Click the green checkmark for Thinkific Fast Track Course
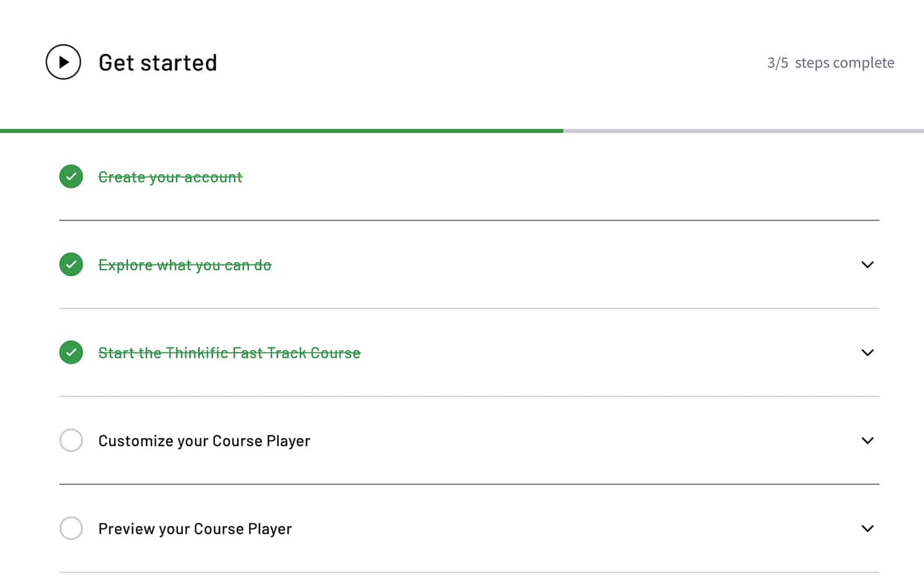Image resolution: width=924 pixels, height=586 pixels. 71,352
